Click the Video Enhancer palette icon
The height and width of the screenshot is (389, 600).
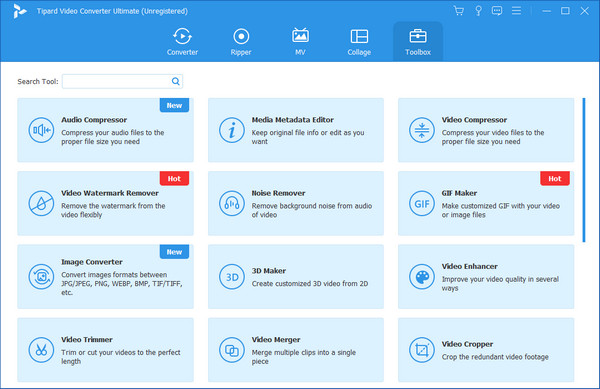tap(422, 277)
